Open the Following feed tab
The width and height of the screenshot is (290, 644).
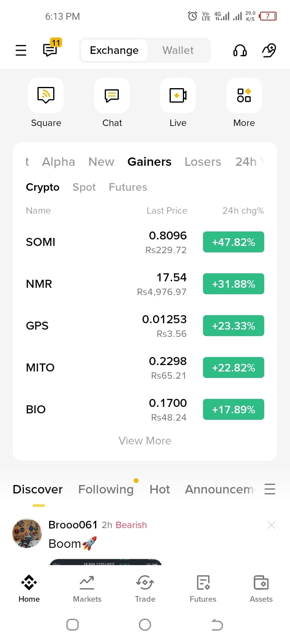point(106,489)
